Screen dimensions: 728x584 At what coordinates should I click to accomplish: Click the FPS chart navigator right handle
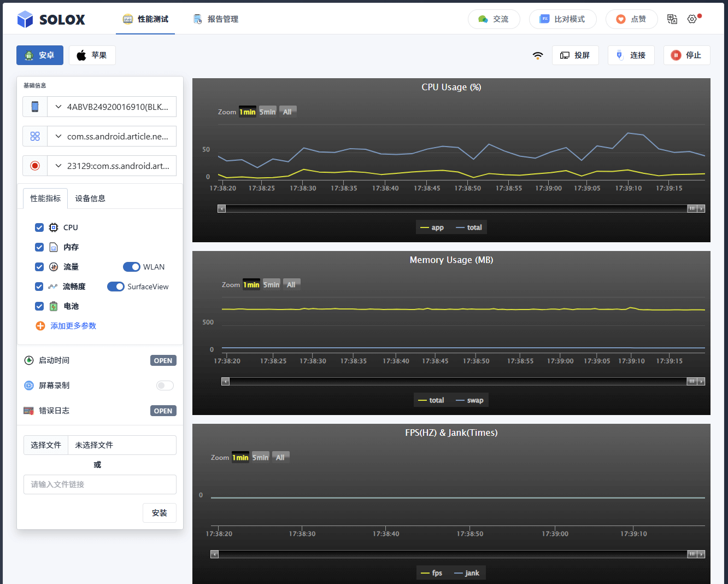(692, 554)
